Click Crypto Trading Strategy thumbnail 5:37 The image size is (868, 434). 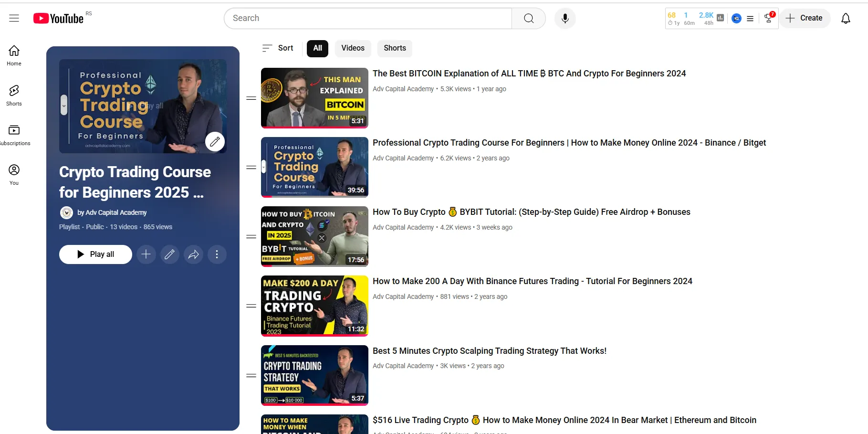(x=314, y=375)
